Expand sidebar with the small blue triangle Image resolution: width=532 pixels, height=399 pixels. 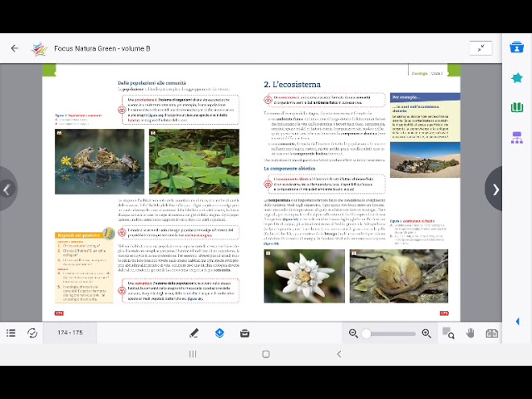tap(517, 322)
